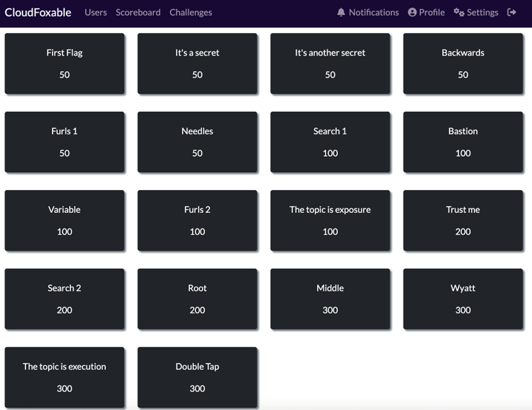Viewport: 532px width, 410px height.
Task: Open the Challenges nav link
Action: (x=190, y=12)
